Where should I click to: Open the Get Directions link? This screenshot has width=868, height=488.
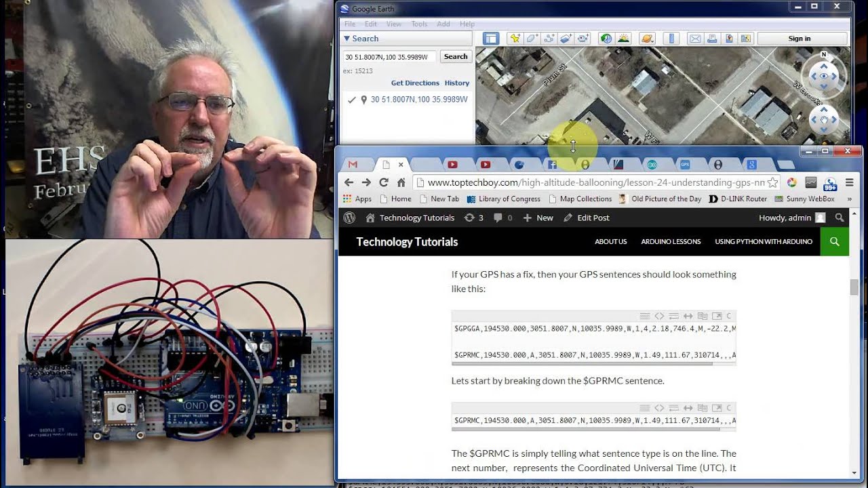[415, 83]
